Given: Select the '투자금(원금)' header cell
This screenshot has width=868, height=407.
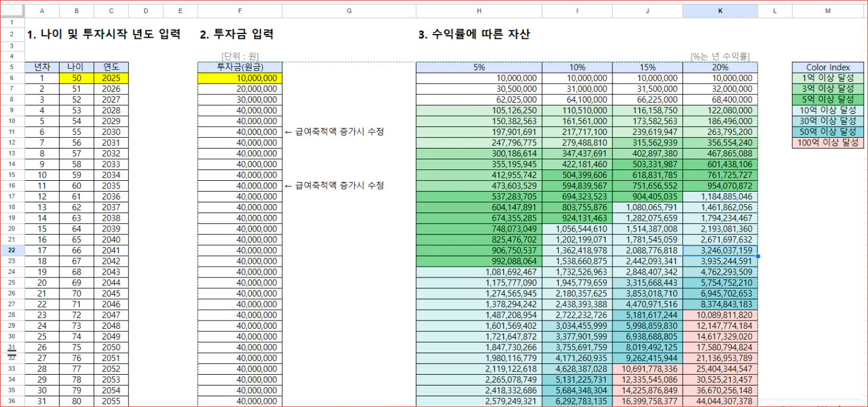Looking at the screenshot, I should point(239,67).
